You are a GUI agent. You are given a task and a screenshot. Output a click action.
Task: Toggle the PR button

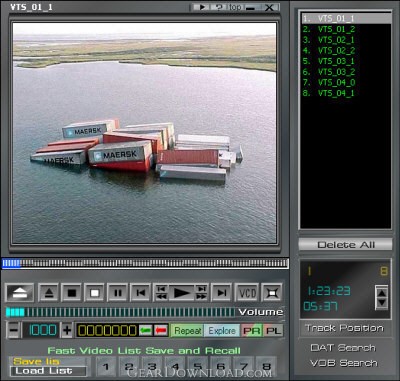(x=252, y=330)
